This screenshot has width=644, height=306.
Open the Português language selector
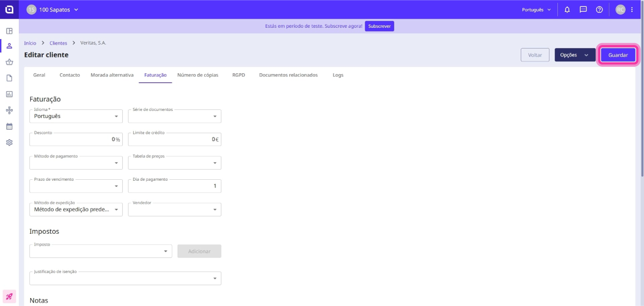click(537, 9)
